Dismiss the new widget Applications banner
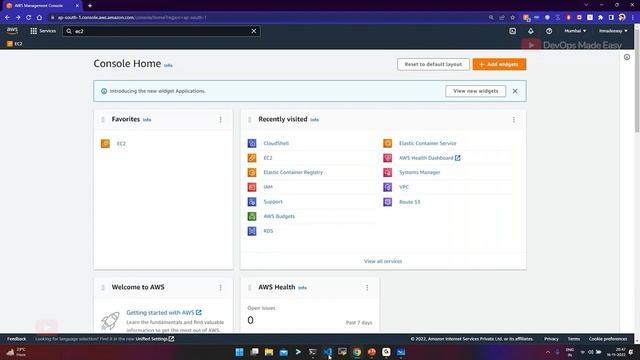Viewport: 640px width, 360px height. point(515,91)
